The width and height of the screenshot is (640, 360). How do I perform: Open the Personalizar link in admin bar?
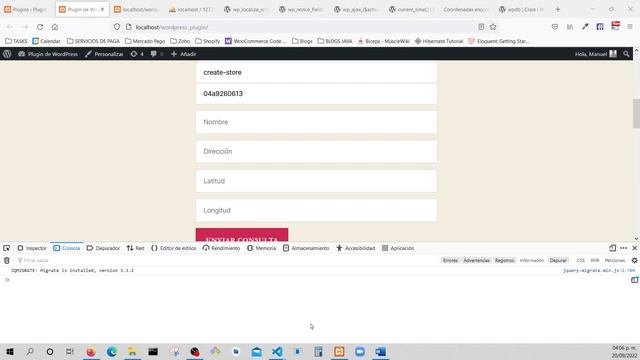point(104,54)
